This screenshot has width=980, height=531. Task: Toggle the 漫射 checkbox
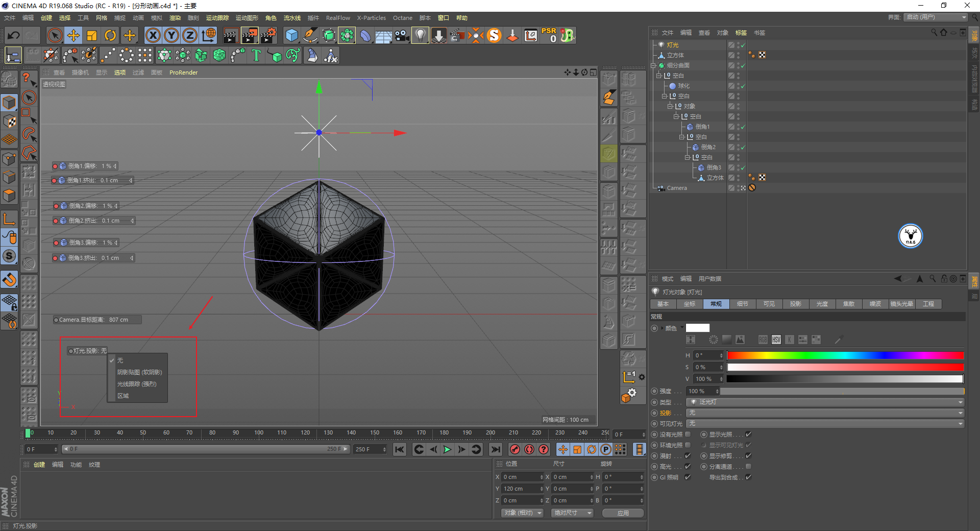point(688,456)
